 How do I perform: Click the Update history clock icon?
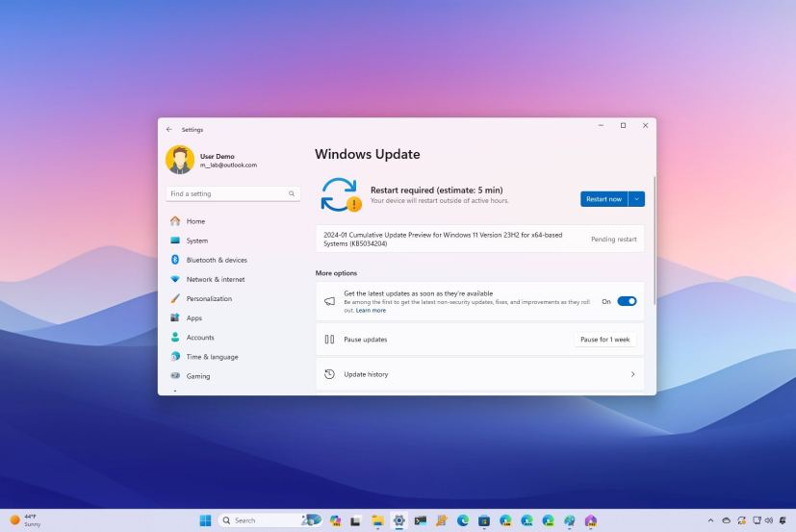(329, 374)
